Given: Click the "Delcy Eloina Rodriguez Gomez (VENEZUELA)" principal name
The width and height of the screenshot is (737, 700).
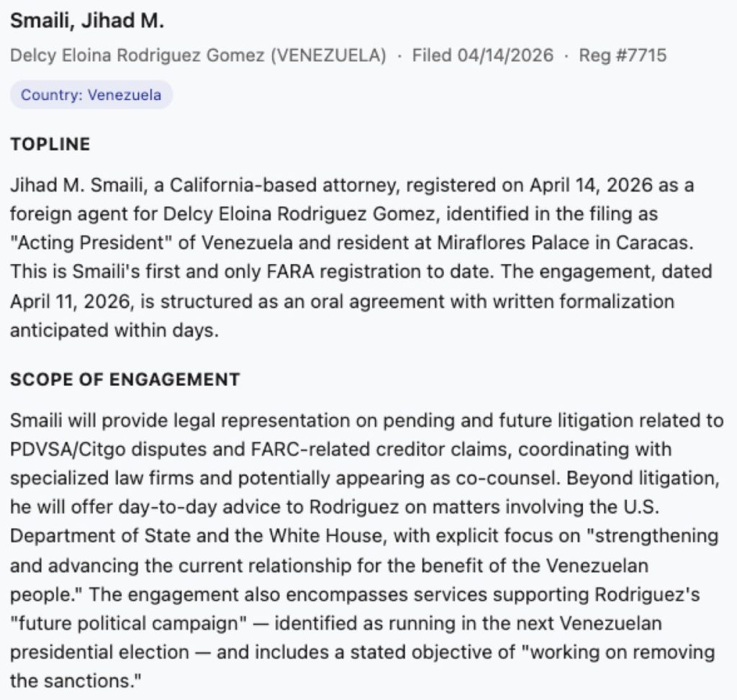Looking at the screenshot, I should (198, 55).
